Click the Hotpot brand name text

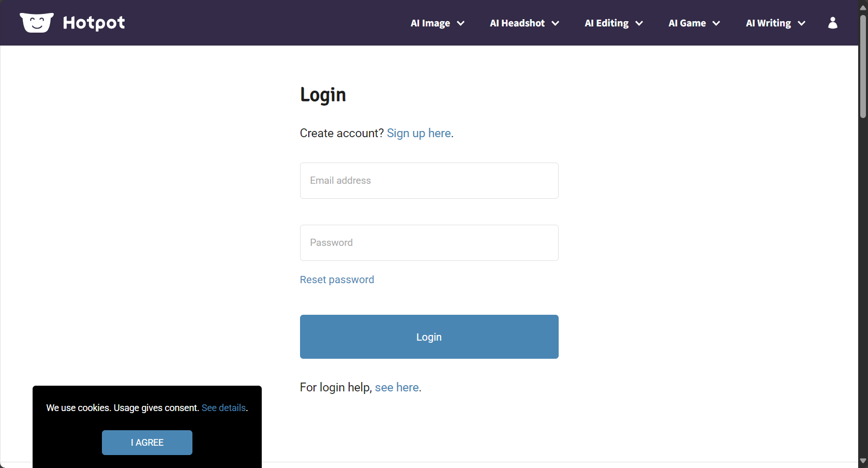[94, 23]
